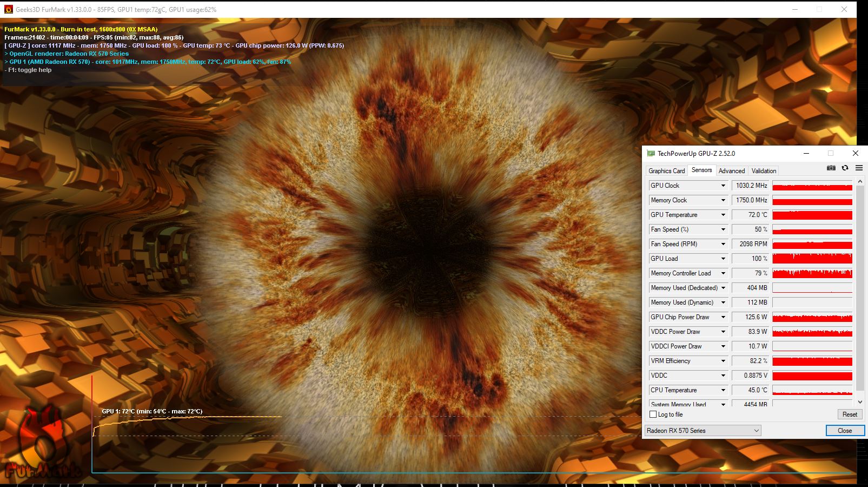Open the GPU Temperature sensor dropdown
Viewport: 868px width, 487px height.
[x=723, y=215]
